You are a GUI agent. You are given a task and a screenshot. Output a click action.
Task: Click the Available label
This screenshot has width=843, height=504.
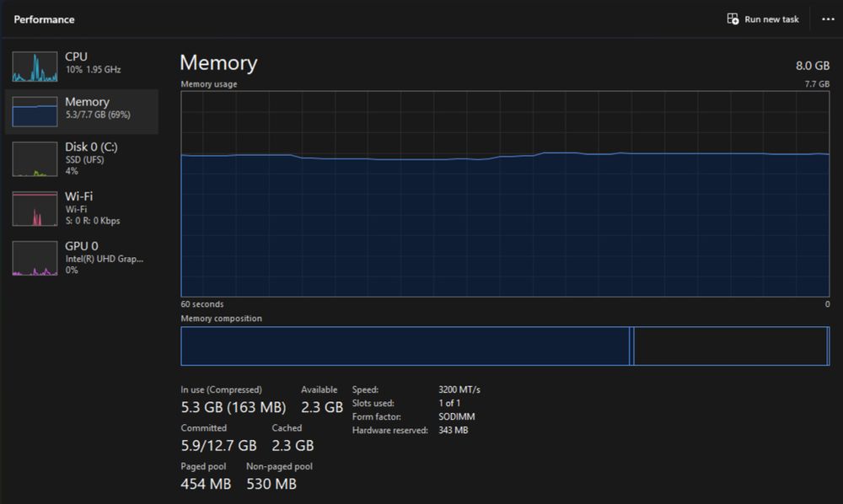(x=319, y=389)
